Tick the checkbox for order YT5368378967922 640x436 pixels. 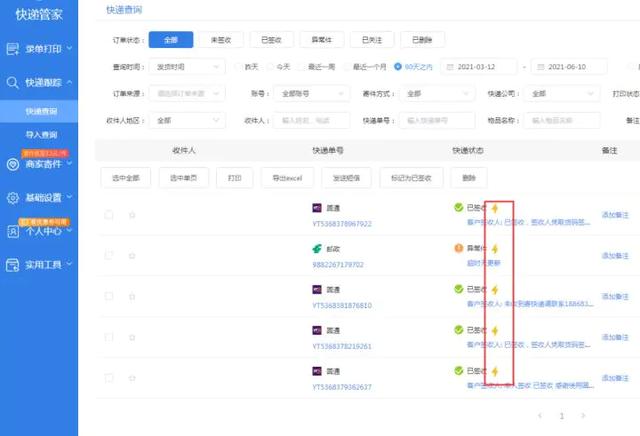109,215
